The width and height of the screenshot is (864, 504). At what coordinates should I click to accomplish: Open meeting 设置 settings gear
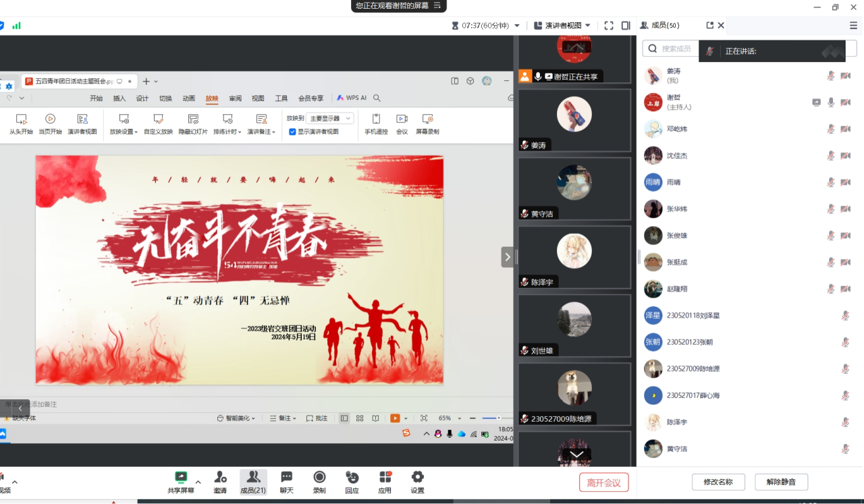tap(417, 481)
